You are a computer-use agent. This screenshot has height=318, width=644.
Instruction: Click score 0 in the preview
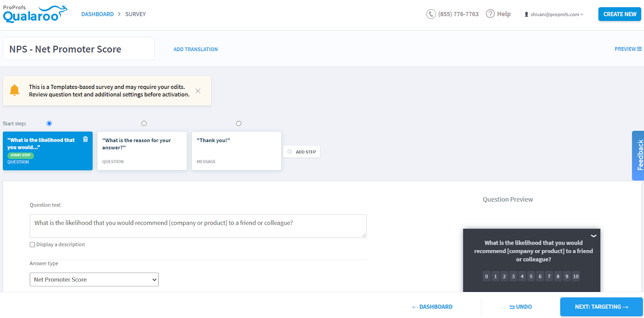point(487,276)
